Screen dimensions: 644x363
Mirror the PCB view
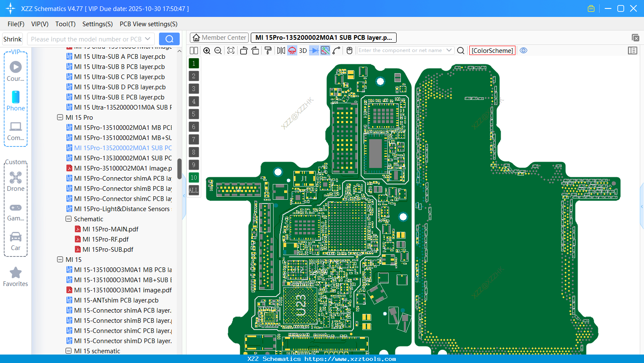(280, 50)
